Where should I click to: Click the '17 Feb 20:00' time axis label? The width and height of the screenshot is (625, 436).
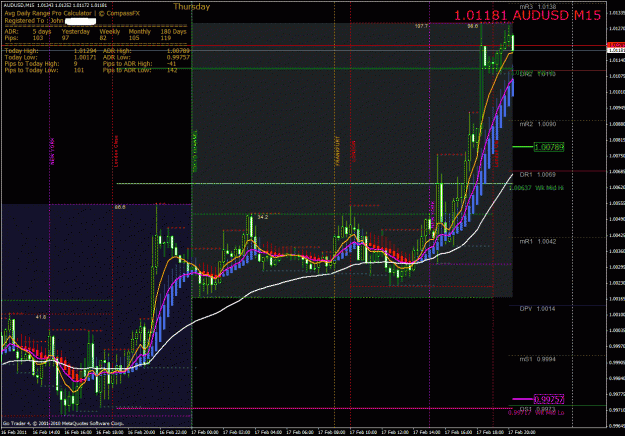(521, 432)
